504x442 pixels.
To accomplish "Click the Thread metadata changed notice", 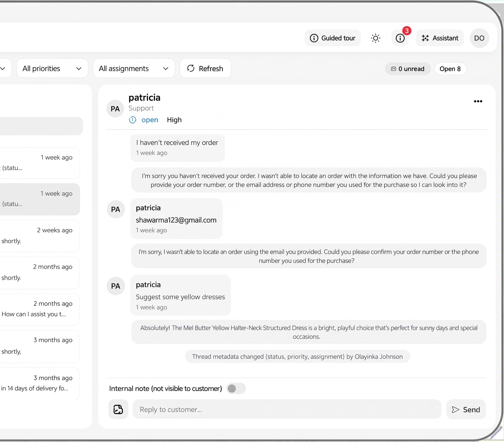I will pyautogui.click(x=297, y=356).
